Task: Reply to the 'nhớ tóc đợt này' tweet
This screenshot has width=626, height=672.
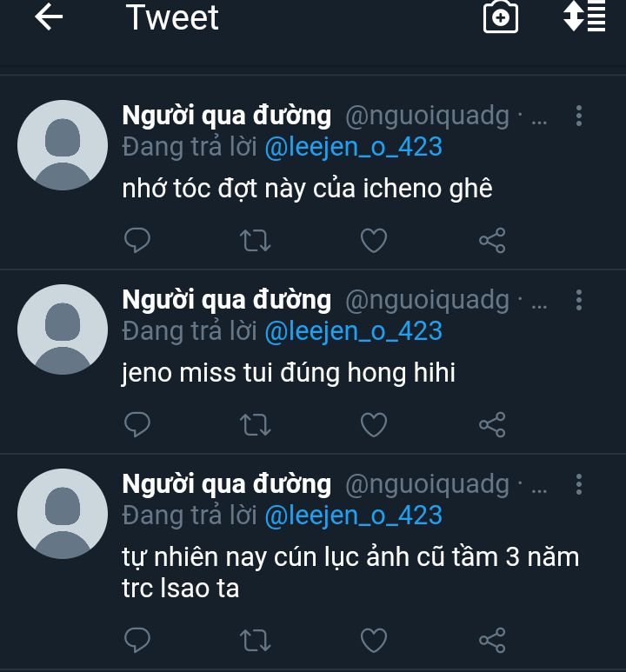Action: click(x=137, y=240)
